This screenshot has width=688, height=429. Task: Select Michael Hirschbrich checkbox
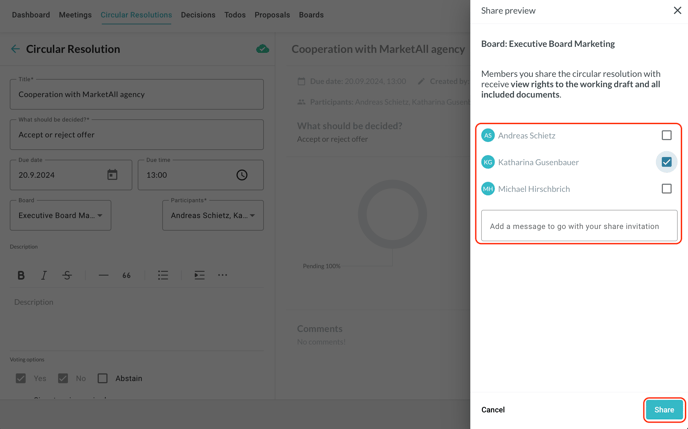click(x=666, y=188)
